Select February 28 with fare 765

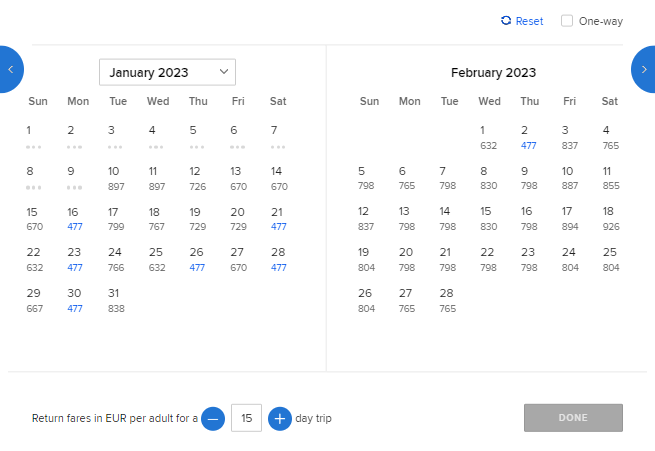pos(447,301)
